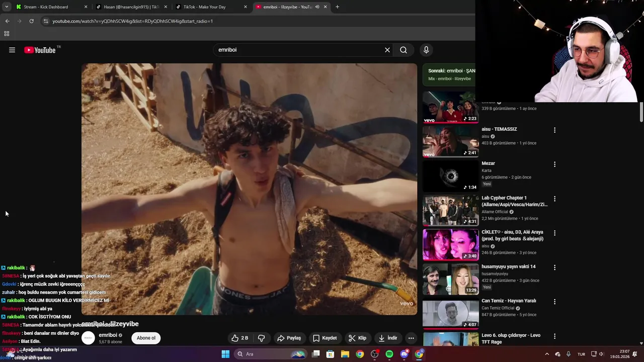Open options menu for Levo TFT Rage

pyautogui.click(x=554, y=336)
